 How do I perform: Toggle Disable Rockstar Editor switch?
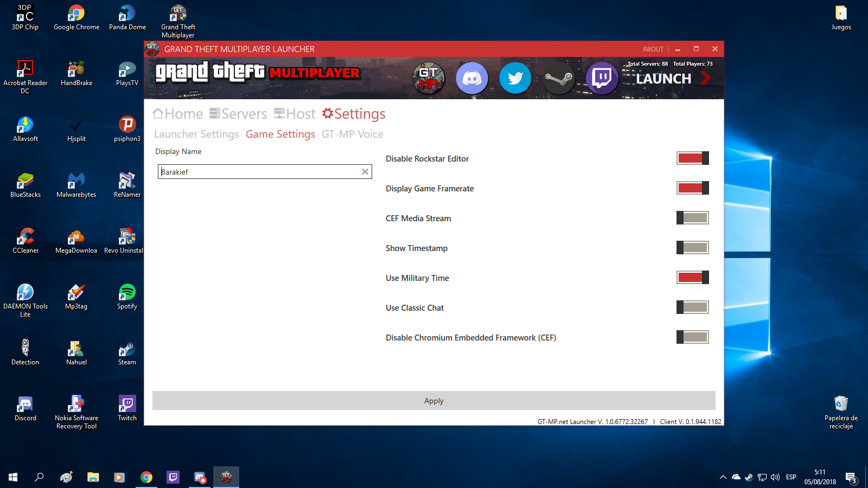(693, 158)
